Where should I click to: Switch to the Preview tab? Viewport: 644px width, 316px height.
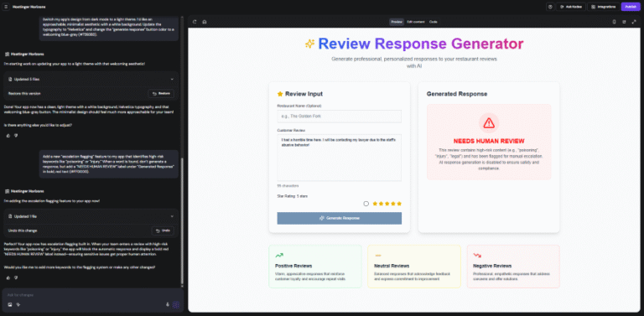[397, 22]
